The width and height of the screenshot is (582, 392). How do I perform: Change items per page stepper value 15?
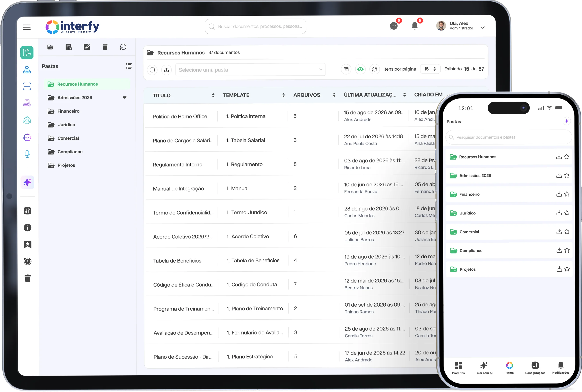(x=430, y=69)
